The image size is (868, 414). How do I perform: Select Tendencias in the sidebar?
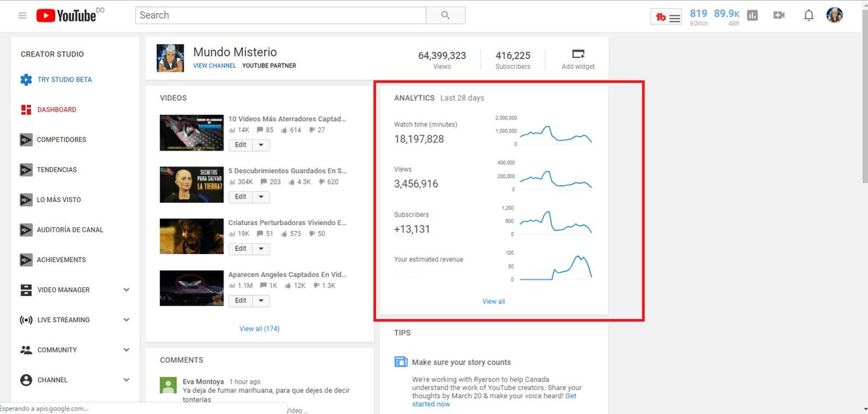click(56, 170)
